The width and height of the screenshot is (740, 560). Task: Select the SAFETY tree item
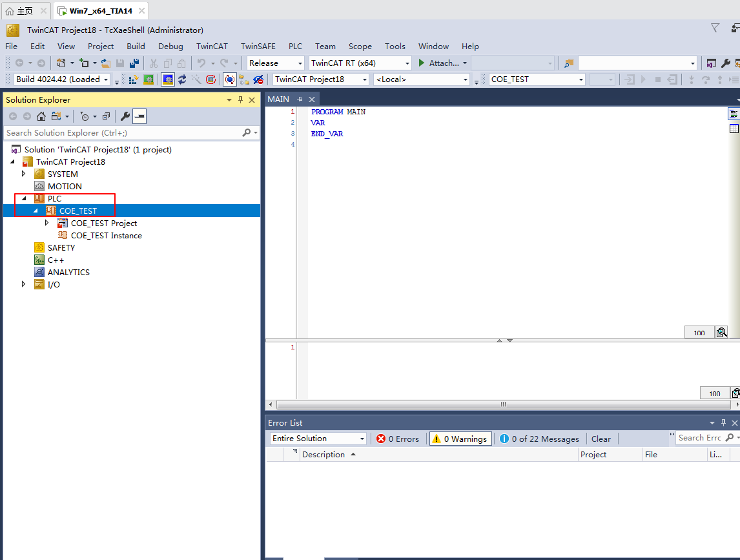(x=61, y=247)
